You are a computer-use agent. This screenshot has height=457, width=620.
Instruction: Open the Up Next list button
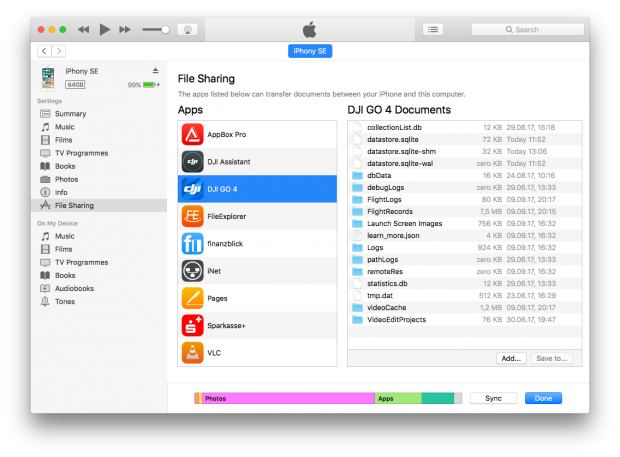tap(433, 29)
